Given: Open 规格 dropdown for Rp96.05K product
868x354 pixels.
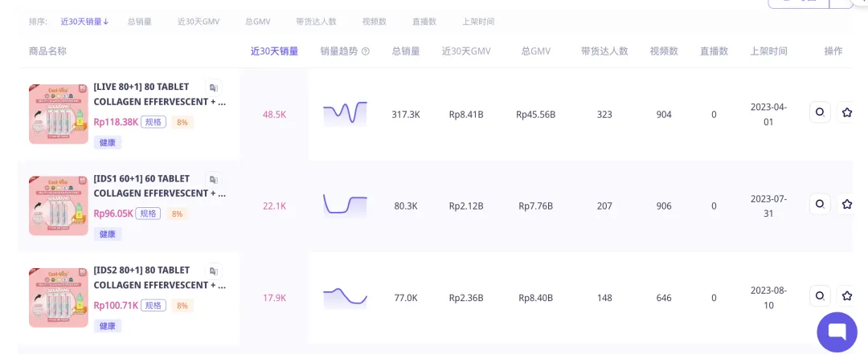Looking at the screenshot, I should pyautogui.click(x=148, y=214).
